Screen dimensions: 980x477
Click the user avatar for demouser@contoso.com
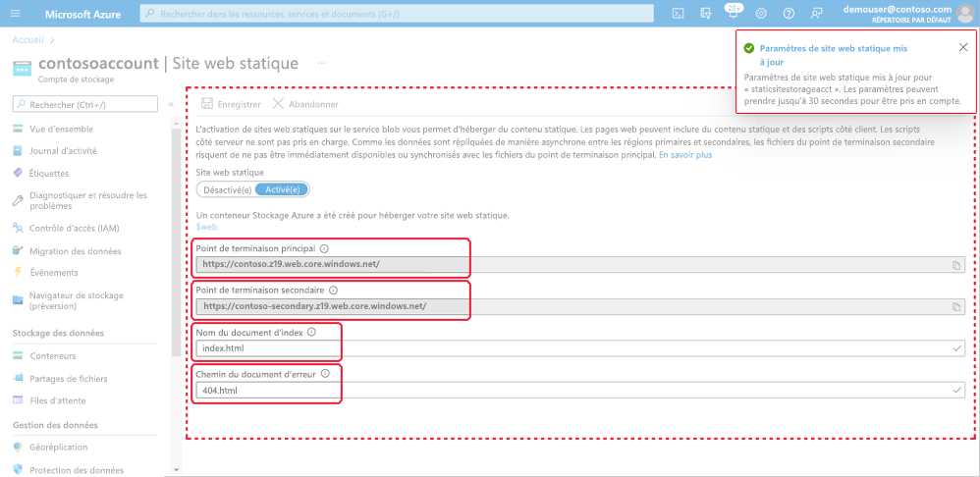click(x=965, y=13)
